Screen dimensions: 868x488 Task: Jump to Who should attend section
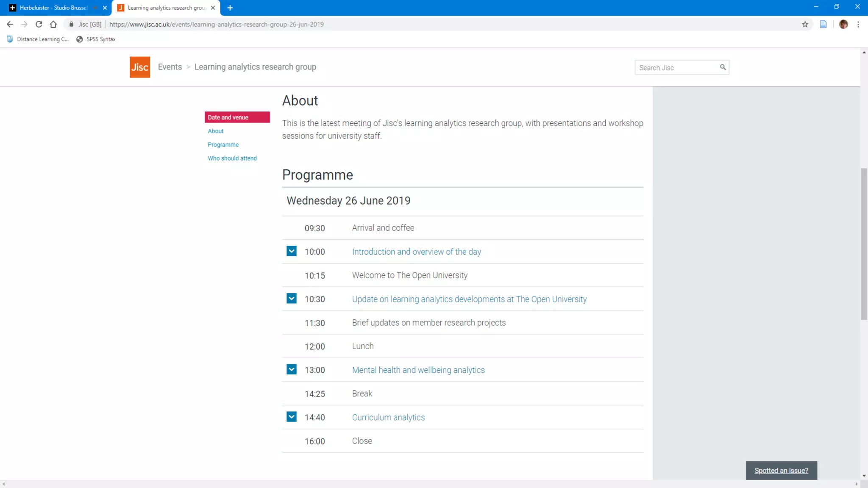click(x=232, y=158)
